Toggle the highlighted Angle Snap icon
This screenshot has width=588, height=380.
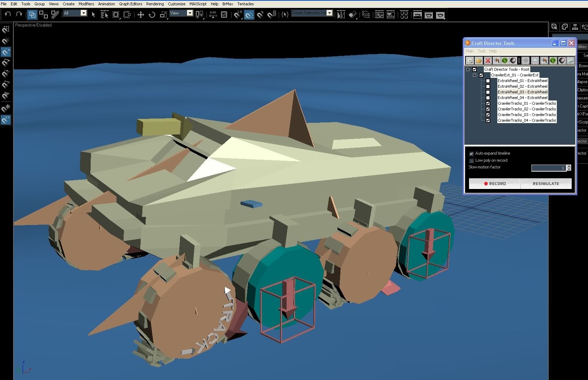pyautogui.click(x=249, y=15)
